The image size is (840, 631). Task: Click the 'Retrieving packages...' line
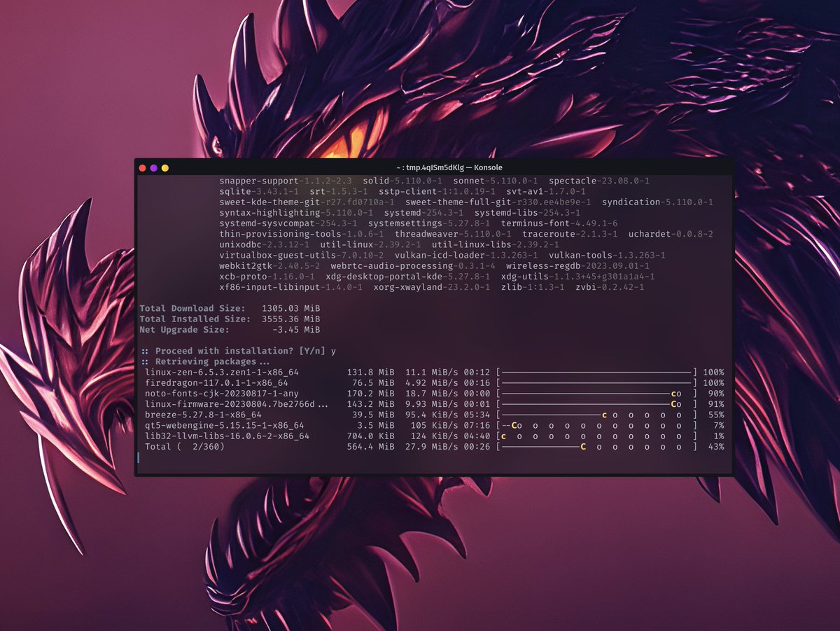click(x=205, y=361)
